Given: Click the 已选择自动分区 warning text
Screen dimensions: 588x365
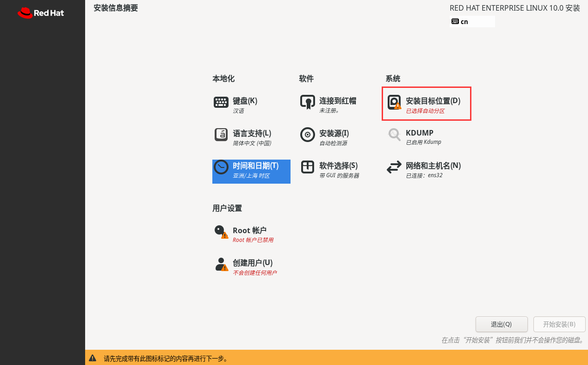Looking at the screenshot, I should 425,111.
